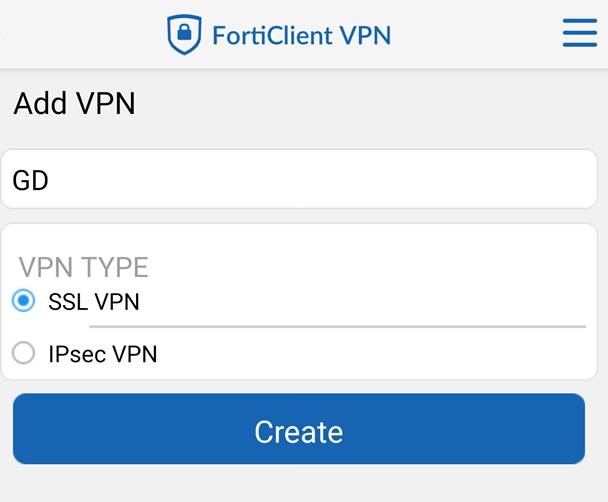This screenshot has width=608, height=502.
Task: Click the Add VPN heading
Action: tap(74, 104)
